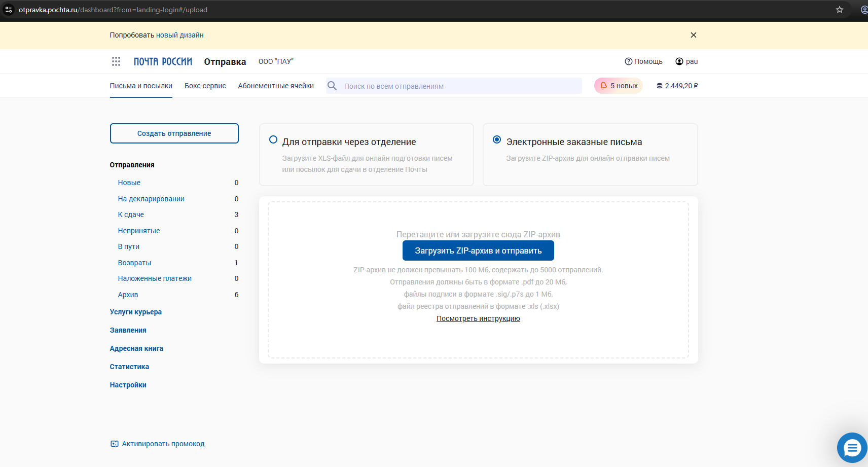Select Электронные заказные письма option
Image resolution: width=868 pixels, height=467 pixels.
coord(497,140)
